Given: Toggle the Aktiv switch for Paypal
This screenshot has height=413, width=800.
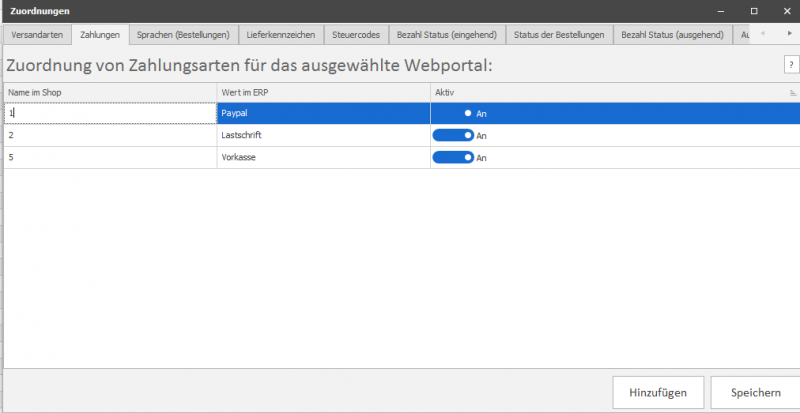Looking at the screenshot, I should [x=452, y=114].
